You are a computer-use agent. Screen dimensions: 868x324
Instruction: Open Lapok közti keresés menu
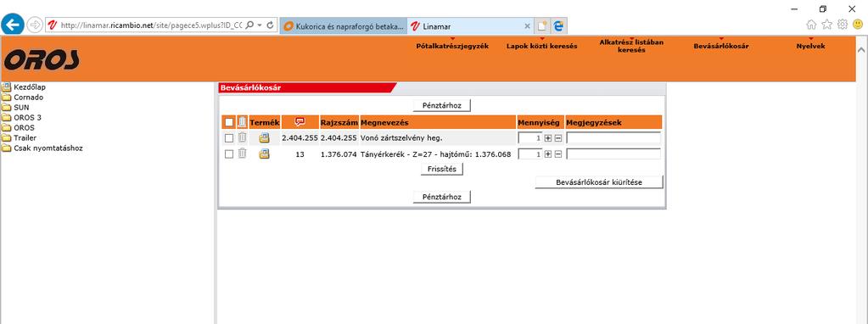click(542, 47)
